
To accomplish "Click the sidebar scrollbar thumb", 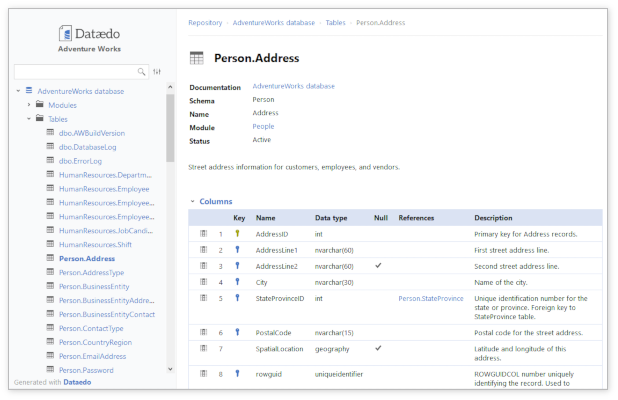I will click(170, 128).
